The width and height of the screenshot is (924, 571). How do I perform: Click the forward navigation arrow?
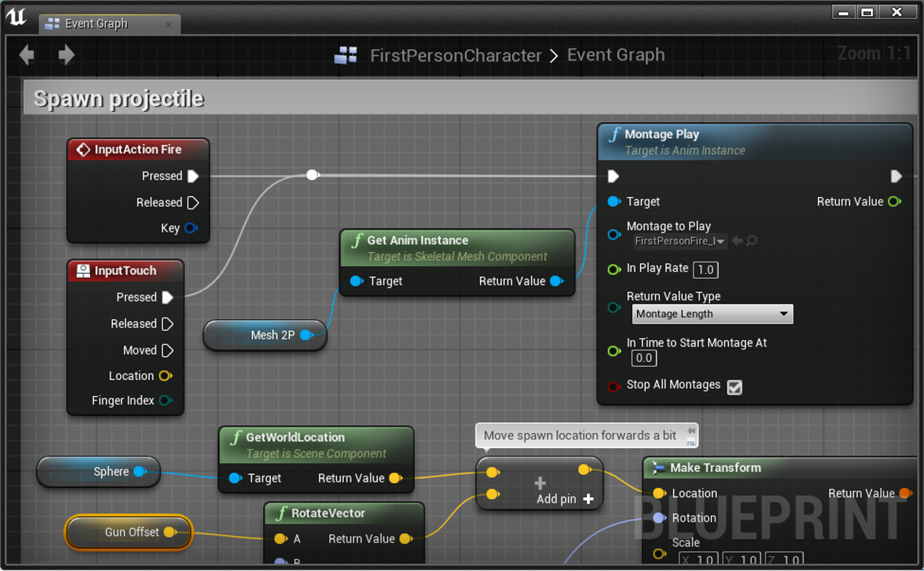pos(66,55)
